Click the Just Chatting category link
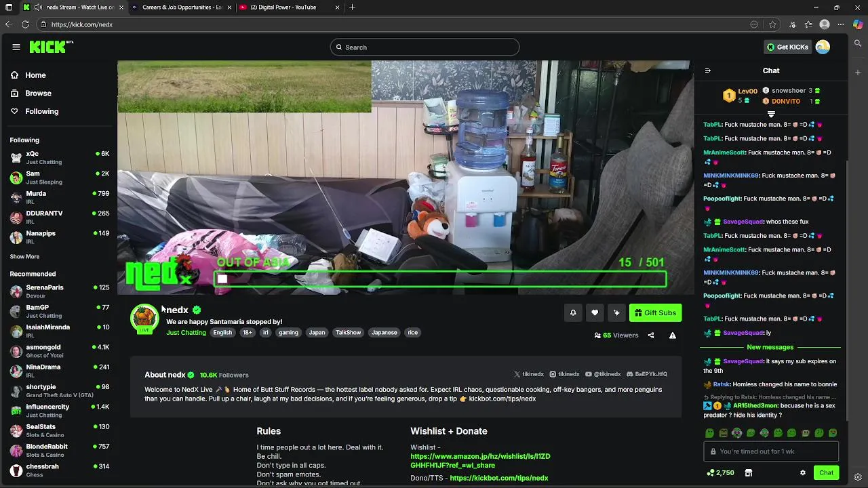Screen dimensions: 868x488 [186, 332]
